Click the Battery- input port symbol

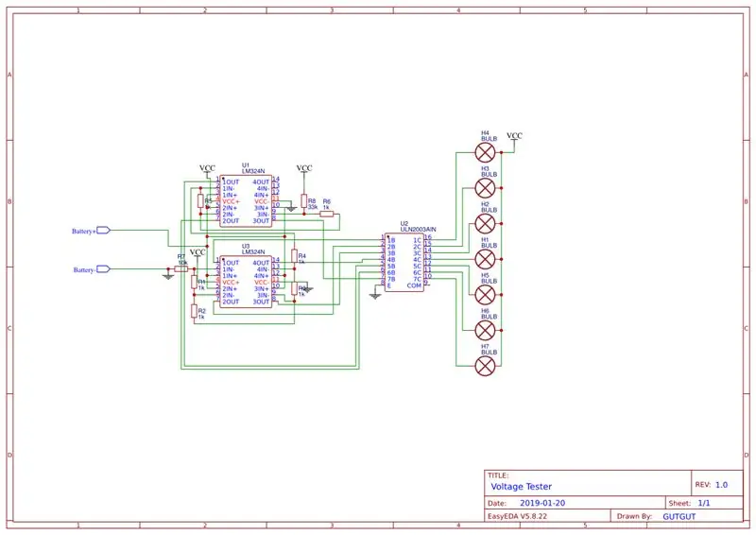point(104,269)
